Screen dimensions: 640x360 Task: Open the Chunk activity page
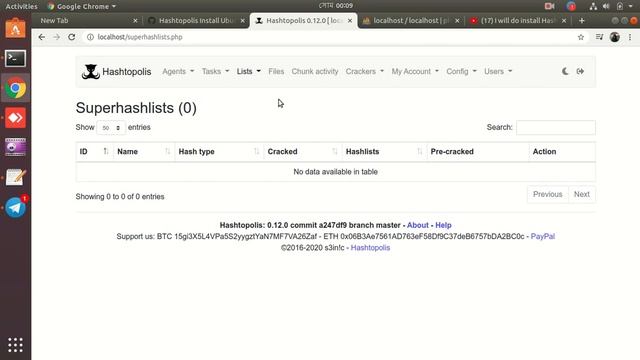315,71
